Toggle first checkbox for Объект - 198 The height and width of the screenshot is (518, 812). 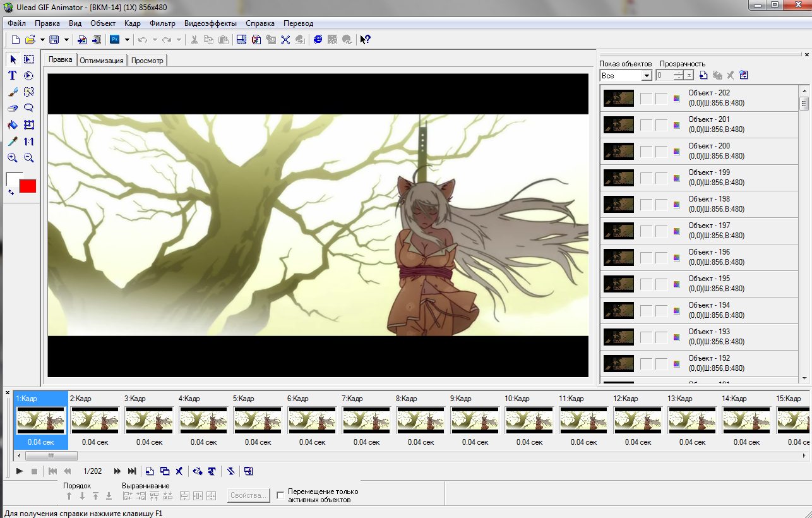click(646, 205)
